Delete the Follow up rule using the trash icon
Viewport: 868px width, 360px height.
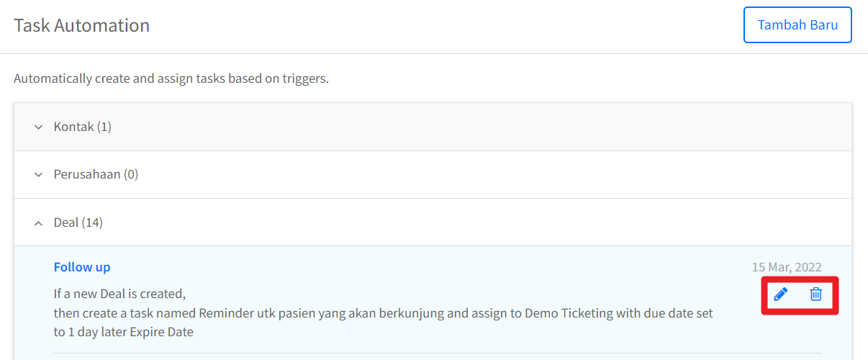pos(816,294)
